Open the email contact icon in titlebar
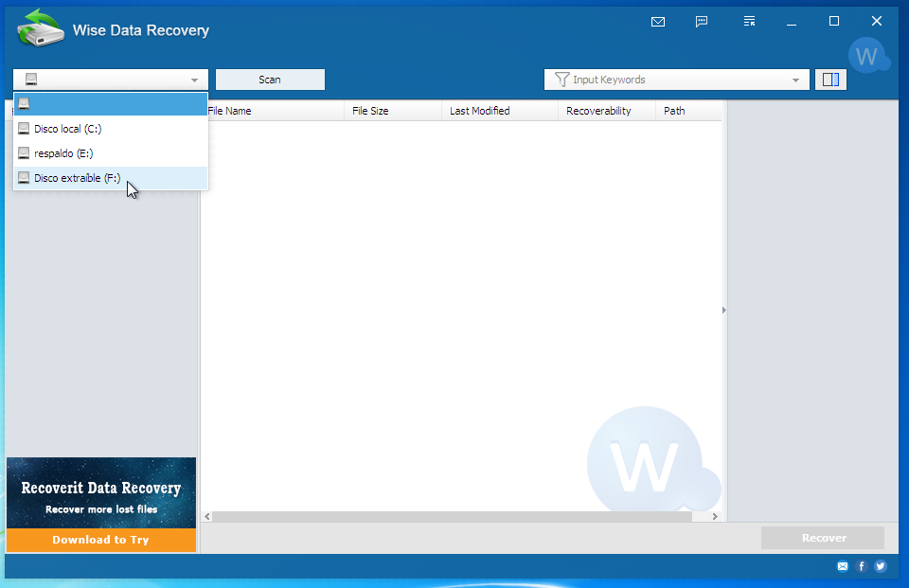The image size is (909, 588). [658, 21]
